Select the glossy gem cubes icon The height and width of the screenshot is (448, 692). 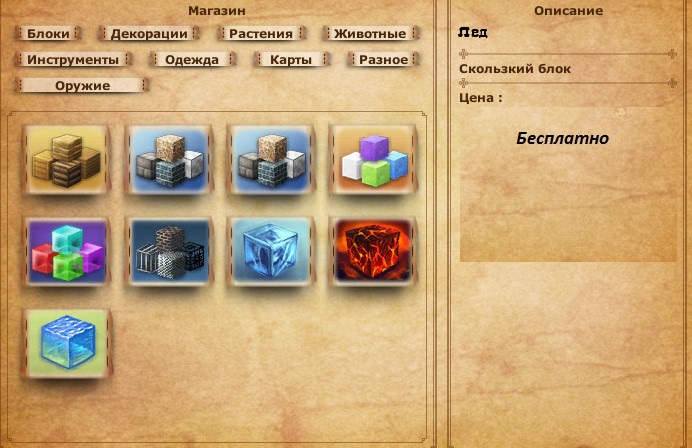[67, 251]
